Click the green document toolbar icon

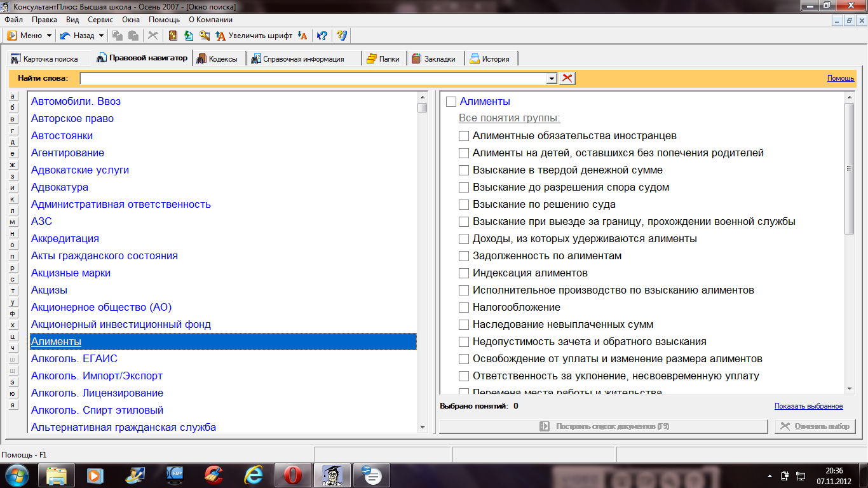click(189, 36)
